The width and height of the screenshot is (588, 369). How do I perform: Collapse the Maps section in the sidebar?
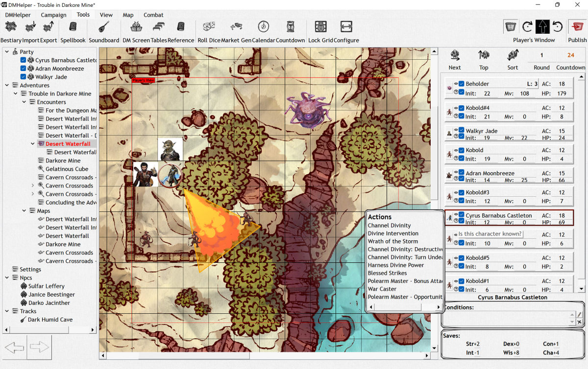[x=24, y=210]
